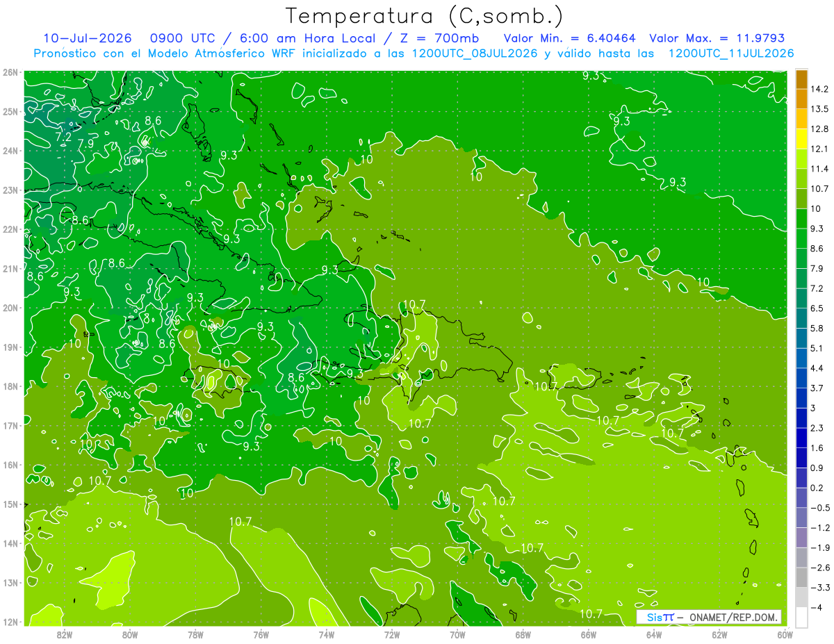Screen dimensions: 834x644
Task: Select the light gray swatch between -4 and -3.3
Action: (x=801, y=597)
